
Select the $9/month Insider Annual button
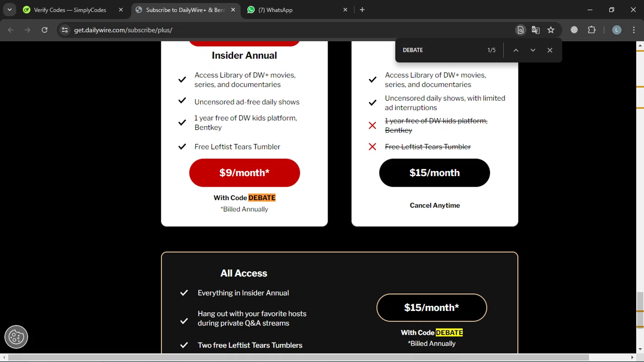(x=244, y=173)
